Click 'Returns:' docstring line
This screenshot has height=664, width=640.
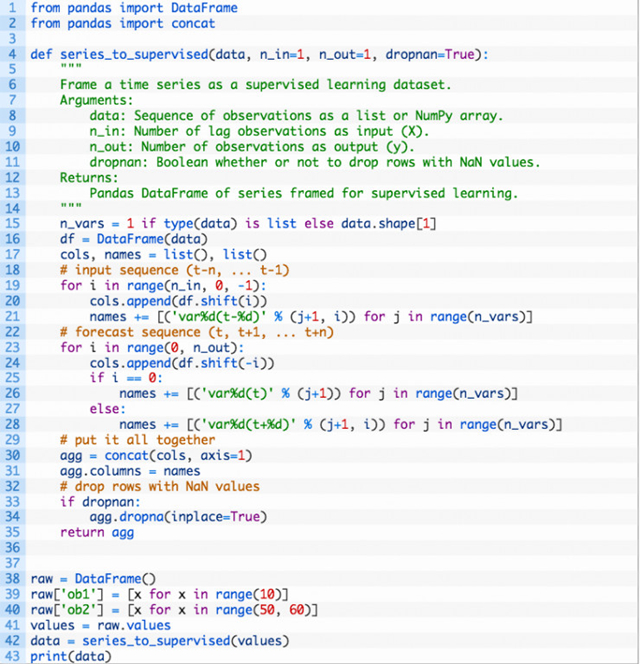(x=89, y=177)
